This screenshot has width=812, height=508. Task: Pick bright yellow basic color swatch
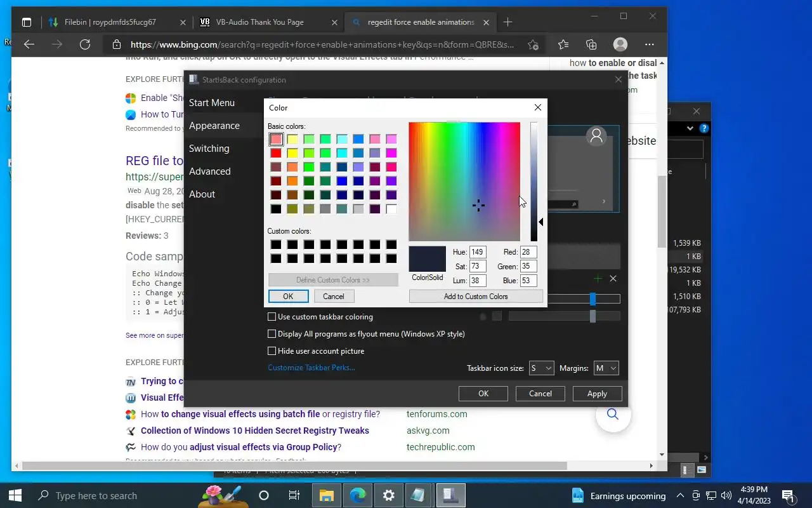(x=292, y=153)
